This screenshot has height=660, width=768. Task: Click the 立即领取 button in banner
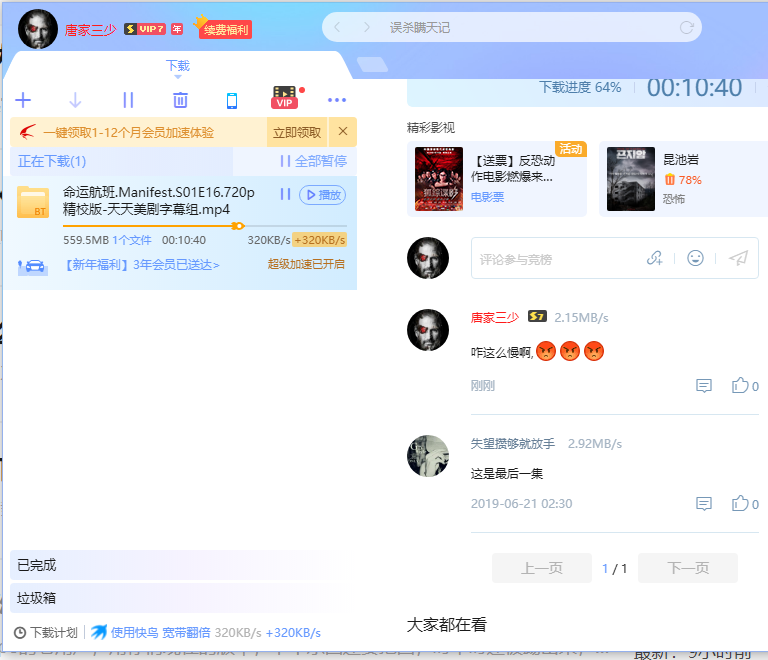(297, 132)
